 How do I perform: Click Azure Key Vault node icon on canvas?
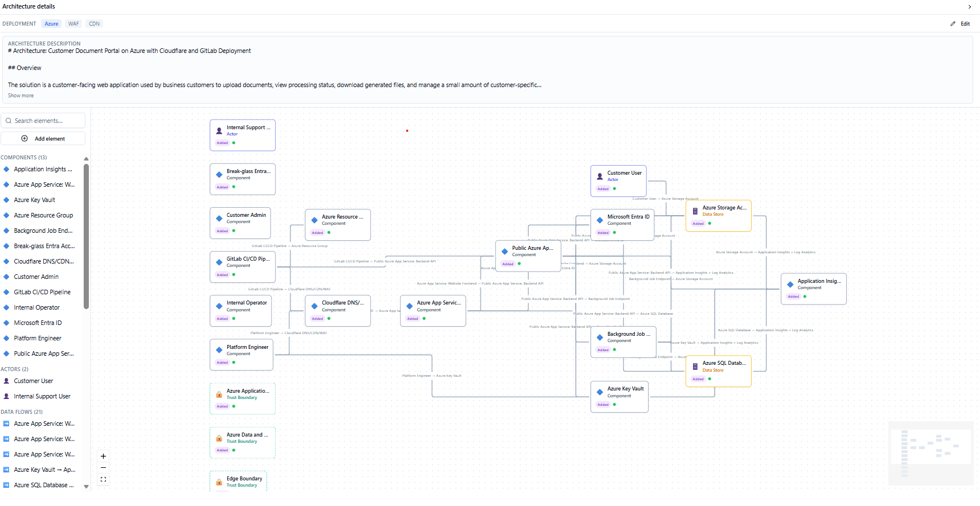tap(600, 392)
